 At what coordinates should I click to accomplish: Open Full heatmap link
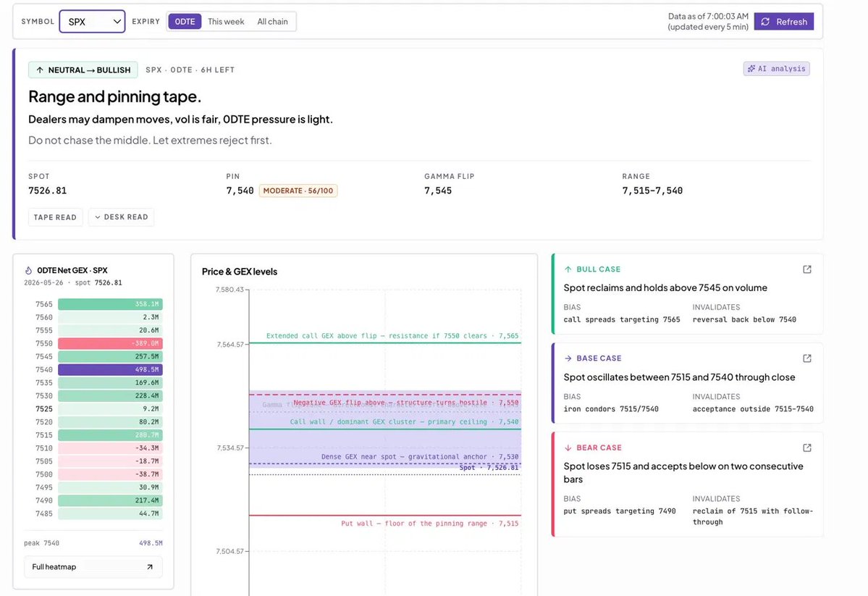click(x=93, y=566)
